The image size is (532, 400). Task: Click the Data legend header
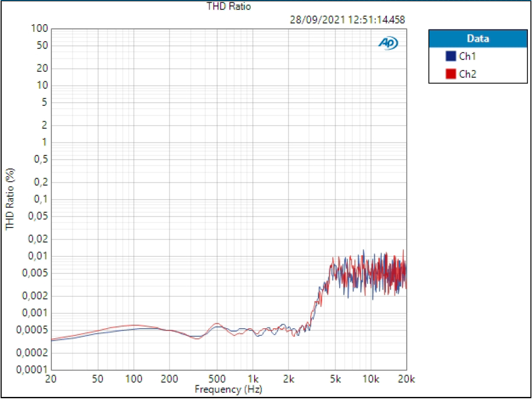(478, 38)
